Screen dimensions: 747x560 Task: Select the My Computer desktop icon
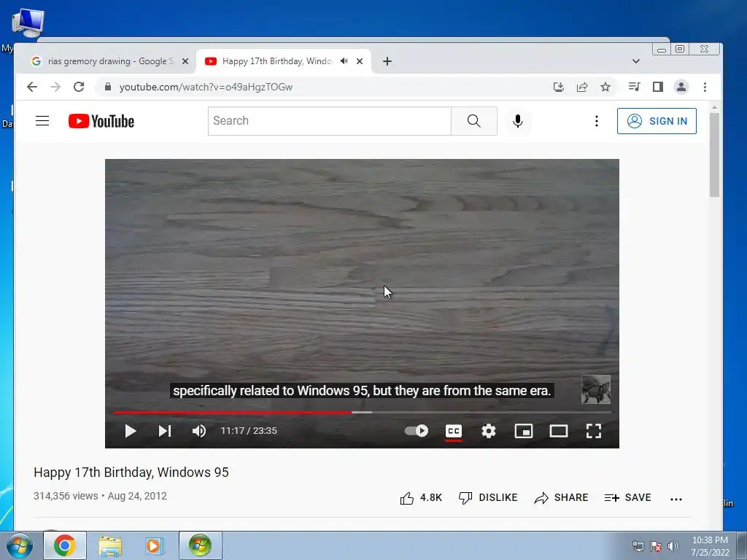(27, 24)
